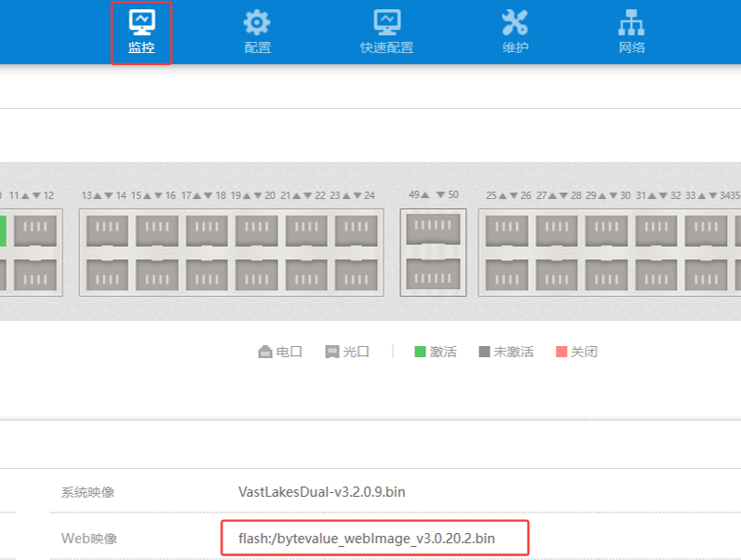Open the 监控 (Monitor) tab

click(x=141, y=33)
